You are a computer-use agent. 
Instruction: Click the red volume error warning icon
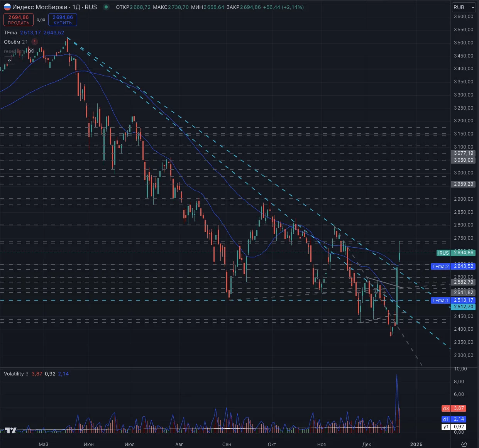click(35, 42)
